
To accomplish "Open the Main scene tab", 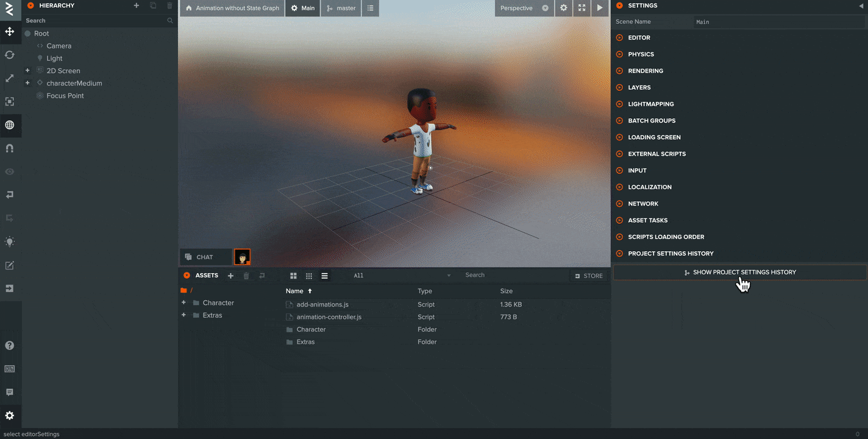I will (x=302, y=8).
